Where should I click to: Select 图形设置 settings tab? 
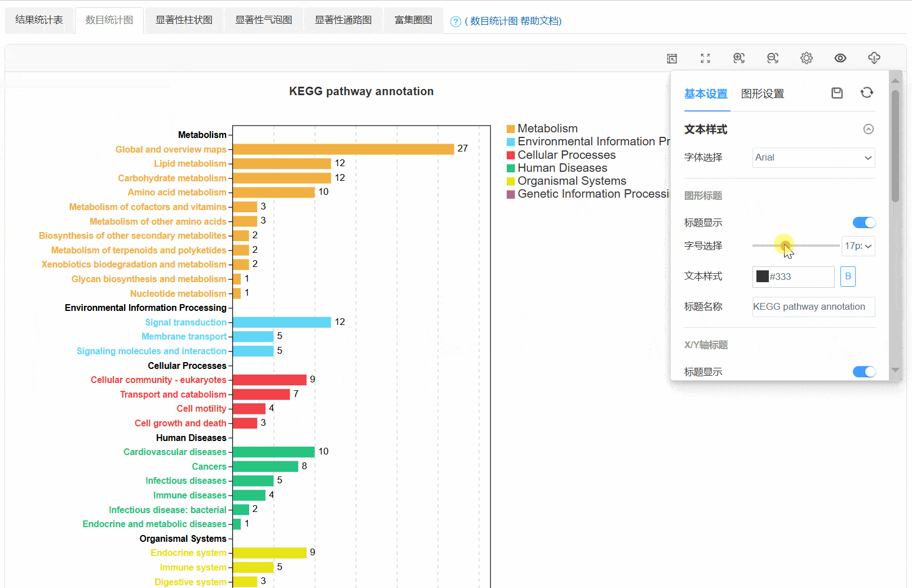(x=763, y=94)
